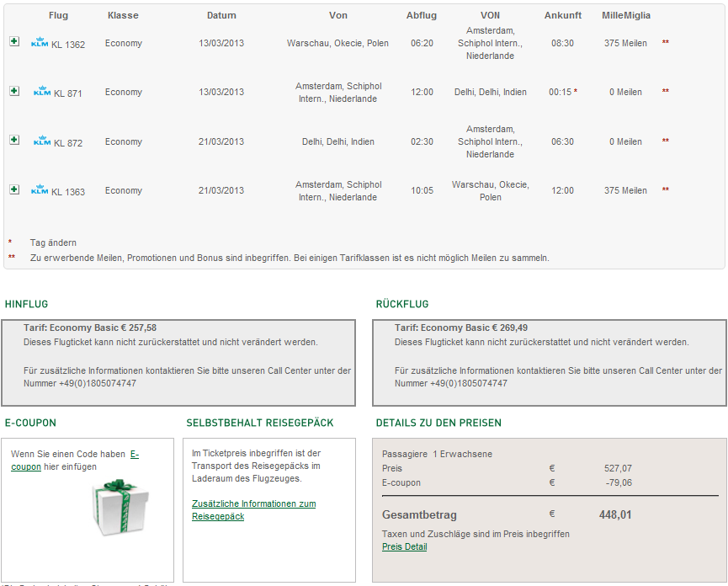Click the Abflug column header
This screenshot has height=586, width=728.
422,15
